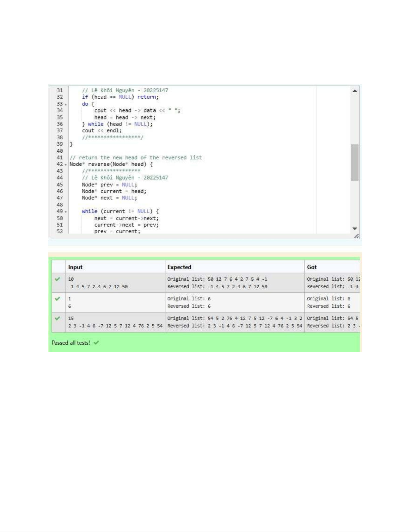Click the editor resize handle in corner

click(356, 236)
